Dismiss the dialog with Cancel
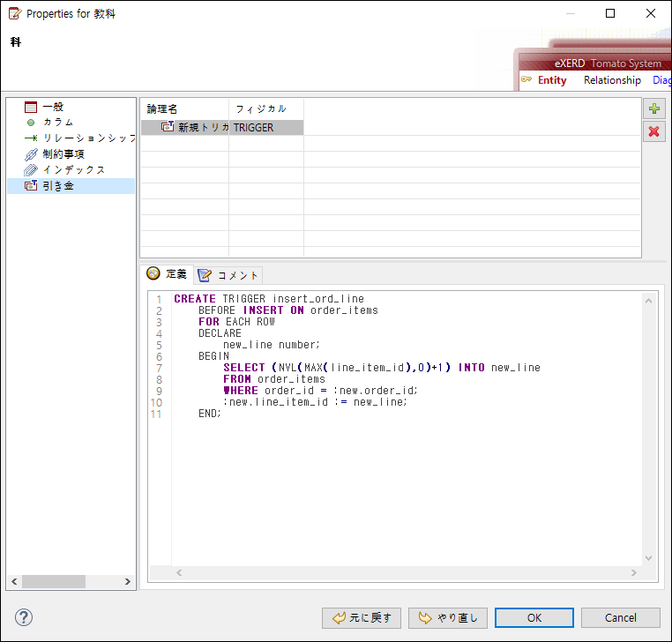 [x=620, y=618]
